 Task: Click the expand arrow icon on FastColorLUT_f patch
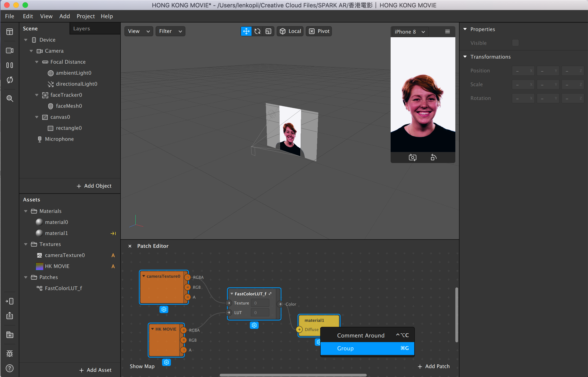click(x=270, y=293)
